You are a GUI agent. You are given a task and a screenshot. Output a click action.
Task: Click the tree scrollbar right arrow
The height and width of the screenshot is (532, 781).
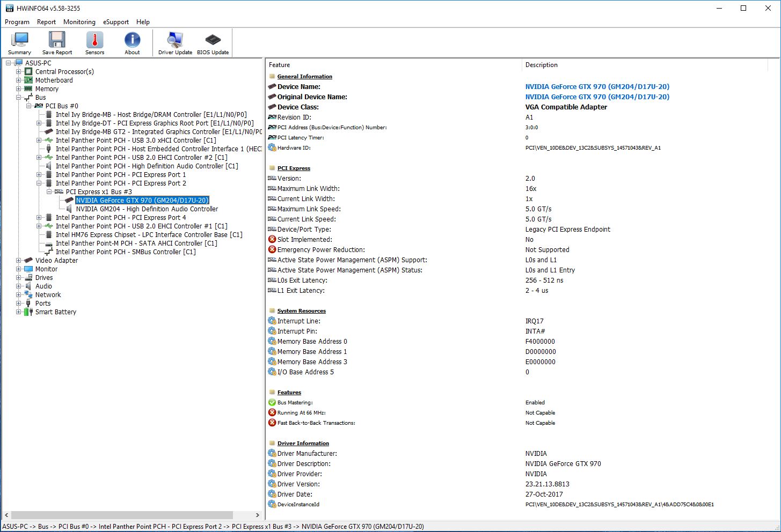[257, 515]
